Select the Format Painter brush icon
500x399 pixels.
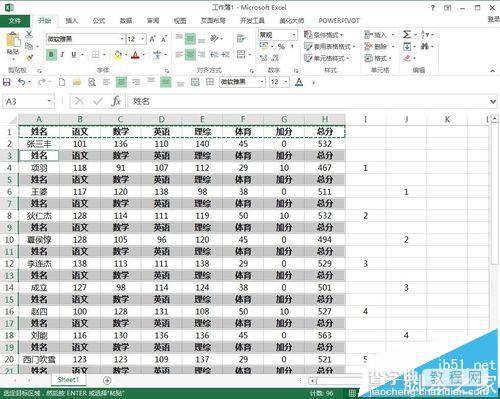click(x=29, y=58)
